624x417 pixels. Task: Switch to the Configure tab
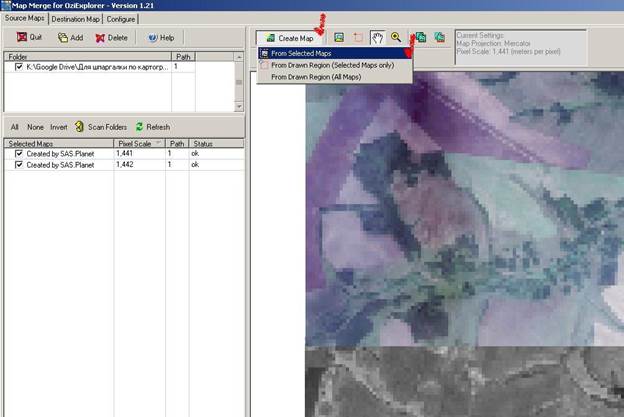click(x=121, y=19)
